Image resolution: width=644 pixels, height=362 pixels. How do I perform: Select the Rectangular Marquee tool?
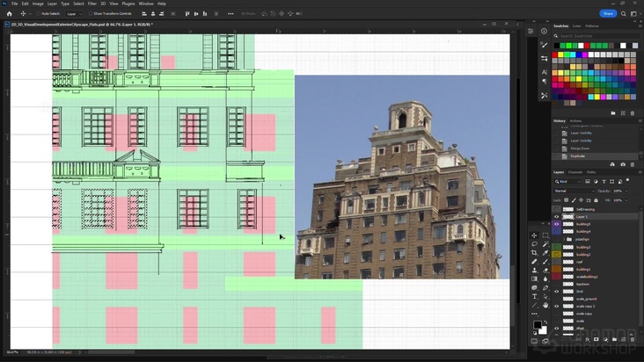(x=545, y=235)
